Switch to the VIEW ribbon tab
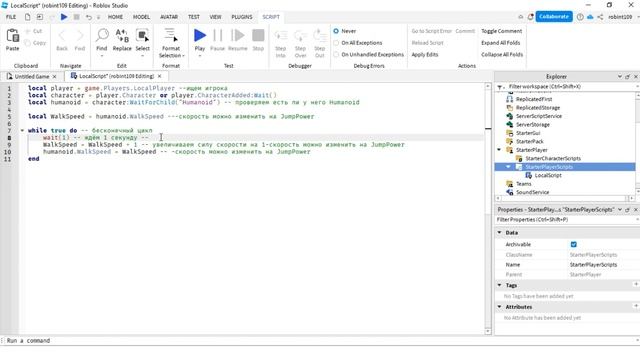 [x=215, y=17]
